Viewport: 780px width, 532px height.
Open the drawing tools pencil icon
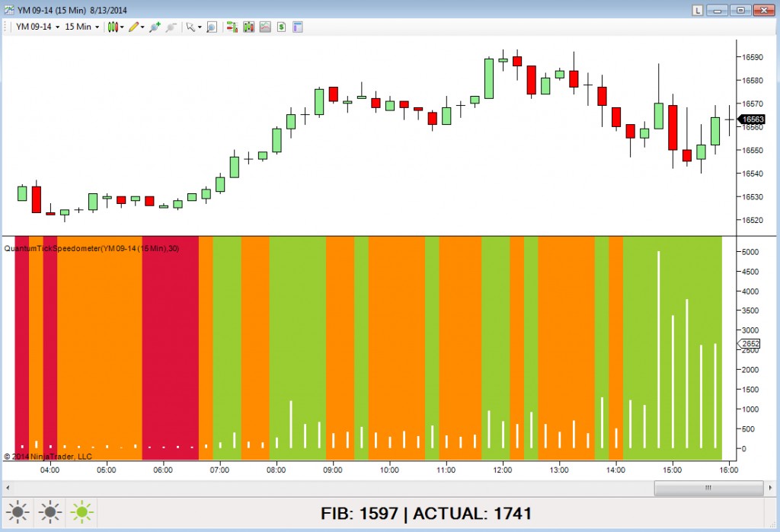pyautogui.click(x=134, y=27)
